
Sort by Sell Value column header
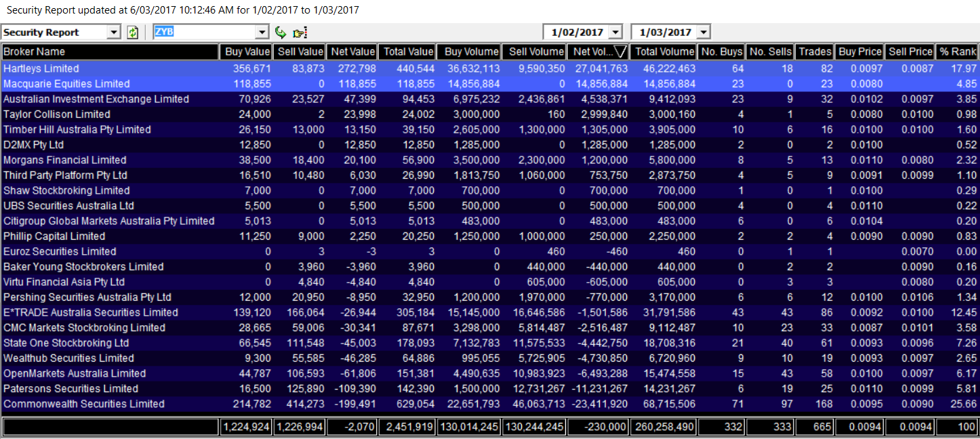click(300, 51)
